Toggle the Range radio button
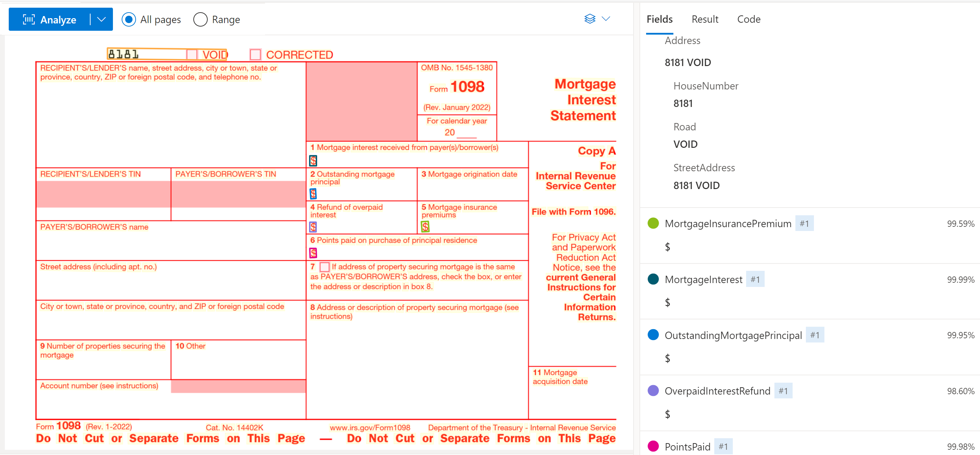This screenshot has width=980, height=455. (x=201, y=19)
